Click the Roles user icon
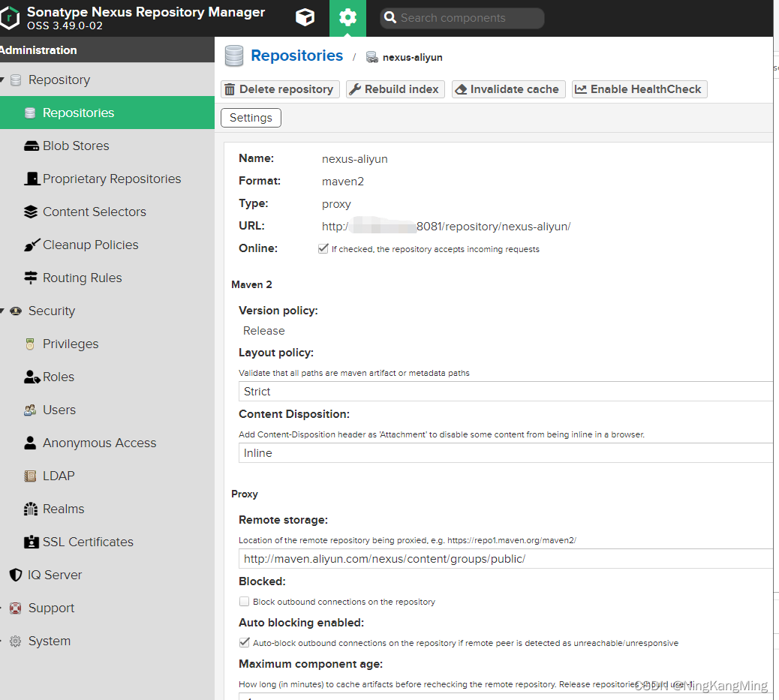 pyautogui.click(x=32, y=377)
